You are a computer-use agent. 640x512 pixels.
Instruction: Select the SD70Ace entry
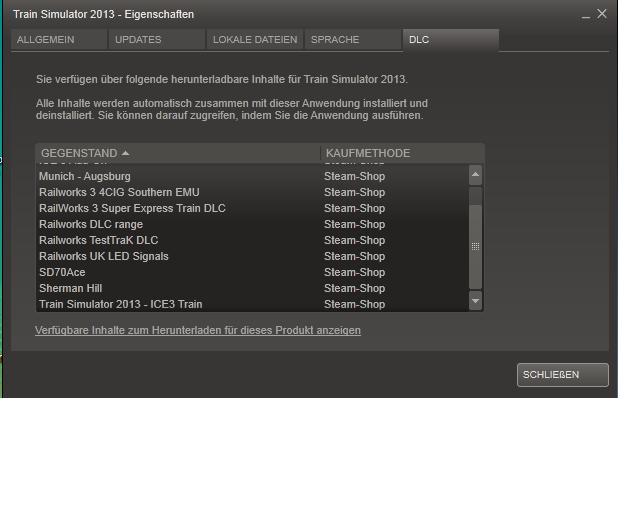252,272
